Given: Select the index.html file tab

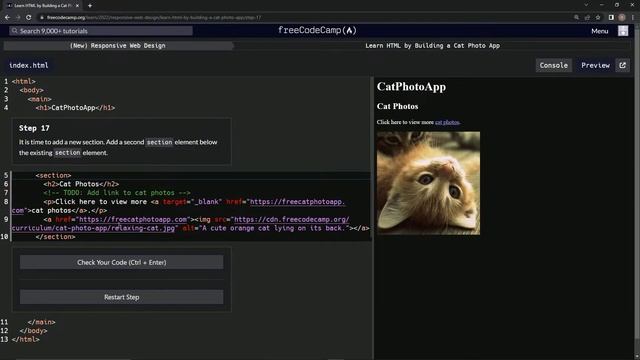Looking at the screenshot, I should (29, 65).
